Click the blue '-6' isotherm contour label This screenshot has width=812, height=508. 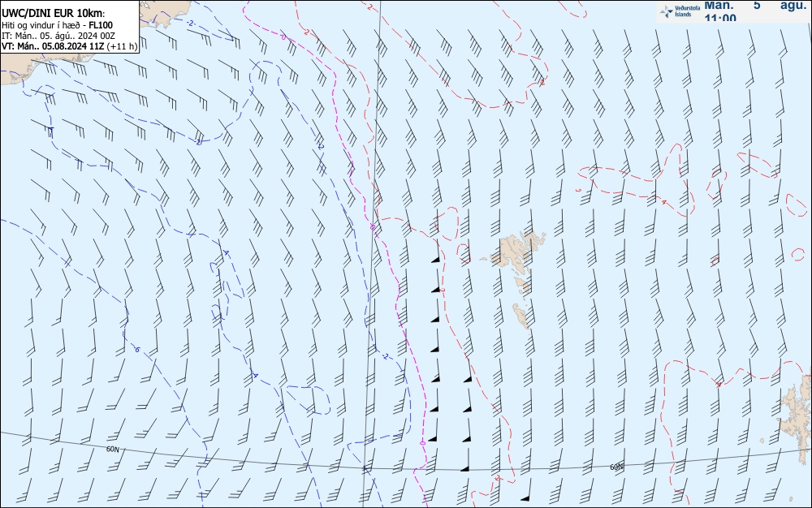[x=136, y=350]
